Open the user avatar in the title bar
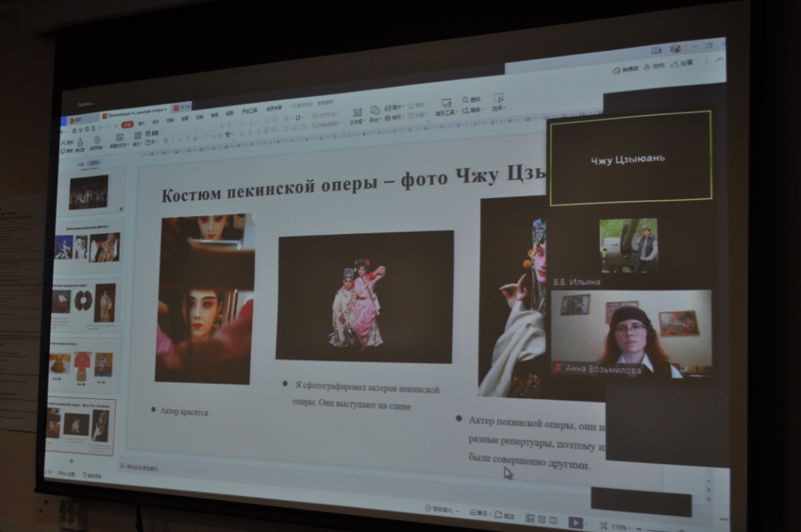Screen dimensions: 801x532 pyautogui.click(x=675, y=49)
